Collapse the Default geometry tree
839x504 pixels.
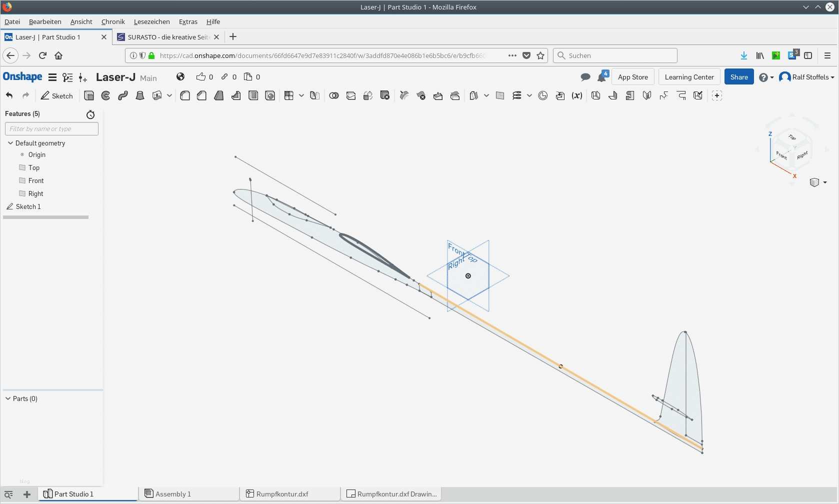coord(10,143)
